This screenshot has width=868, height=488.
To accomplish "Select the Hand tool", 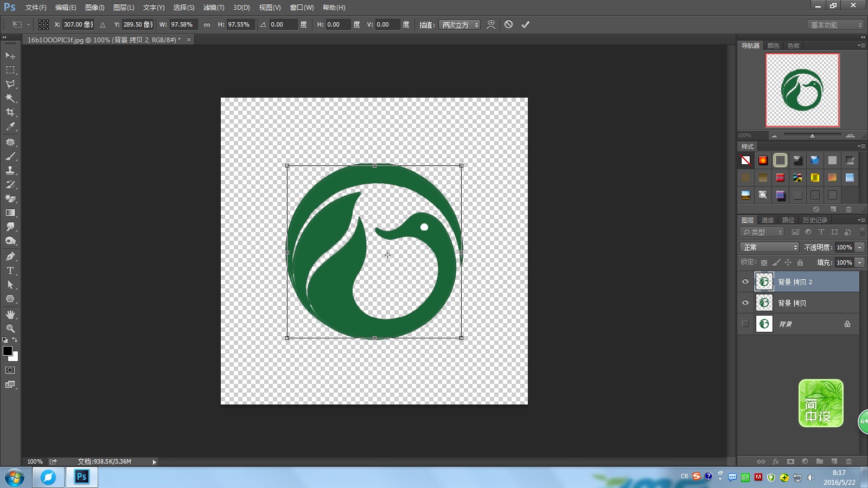I will pos(10,314).
